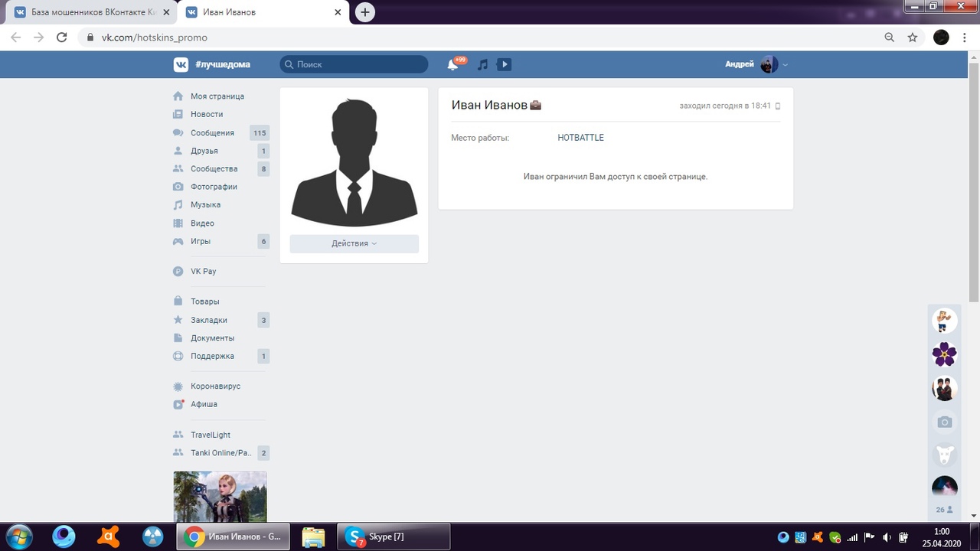Open Закладки in the sidebar
Image resolution: width=980 pixels, height=551 pixels.
tap(208, 320)
